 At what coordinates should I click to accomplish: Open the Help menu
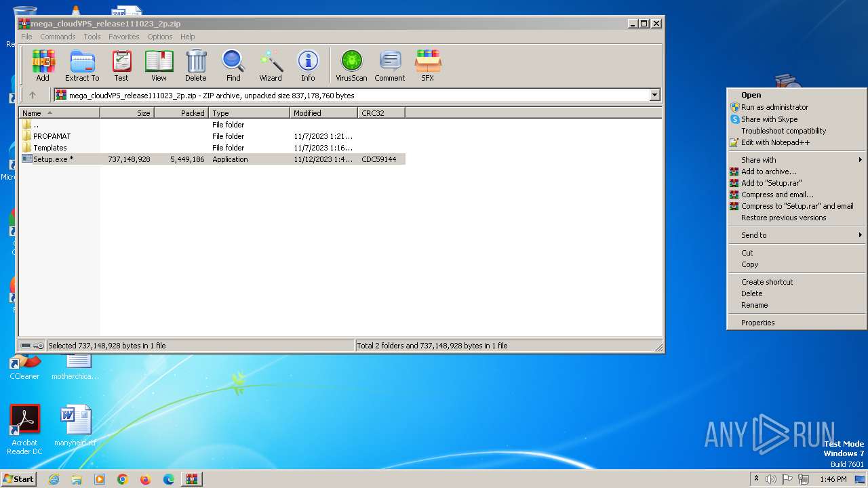[x=188, y=37]
